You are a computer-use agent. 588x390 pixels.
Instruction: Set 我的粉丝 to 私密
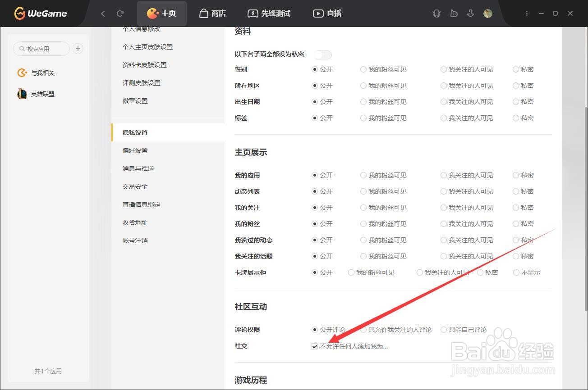[516, 224]
